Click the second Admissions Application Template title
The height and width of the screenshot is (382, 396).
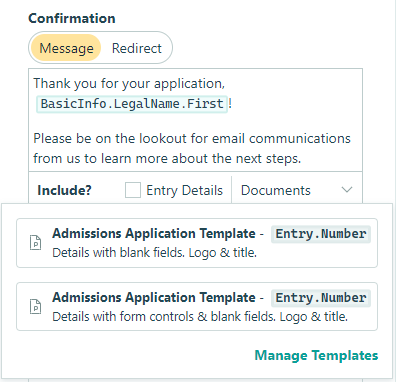(154, 297)
